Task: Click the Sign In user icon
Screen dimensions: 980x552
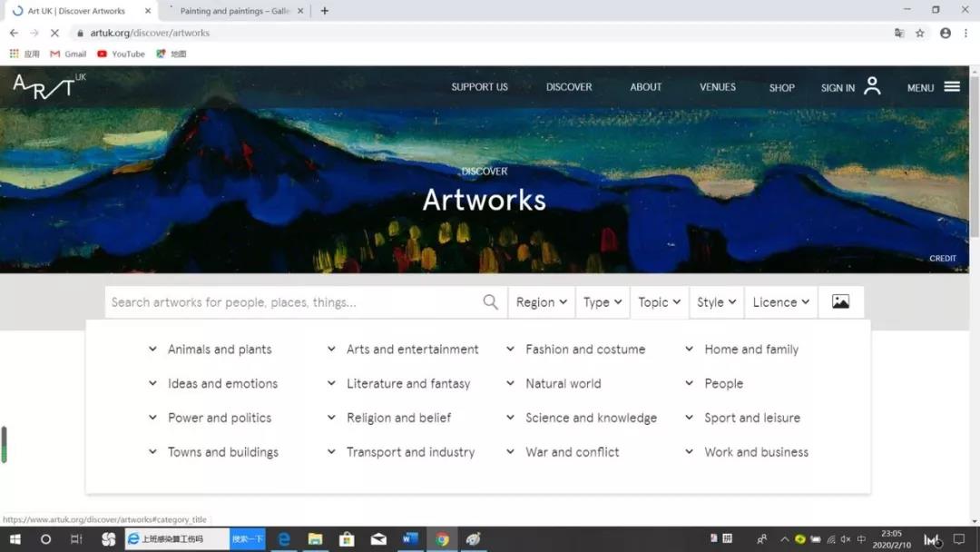Action: pos(872,86)
